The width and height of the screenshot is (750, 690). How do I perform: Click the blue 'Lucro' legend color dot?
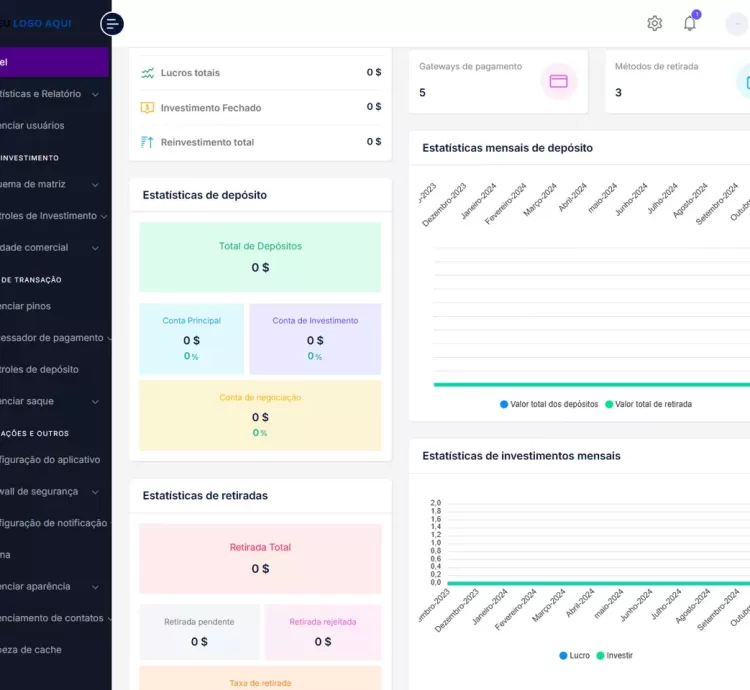click(564, 656)
